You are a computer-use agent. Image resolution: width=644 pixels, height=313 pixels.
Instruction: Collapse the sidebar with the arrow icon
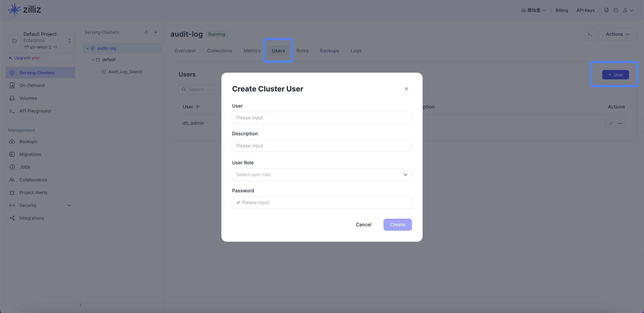pyautogui.click(x=80, y=305)
